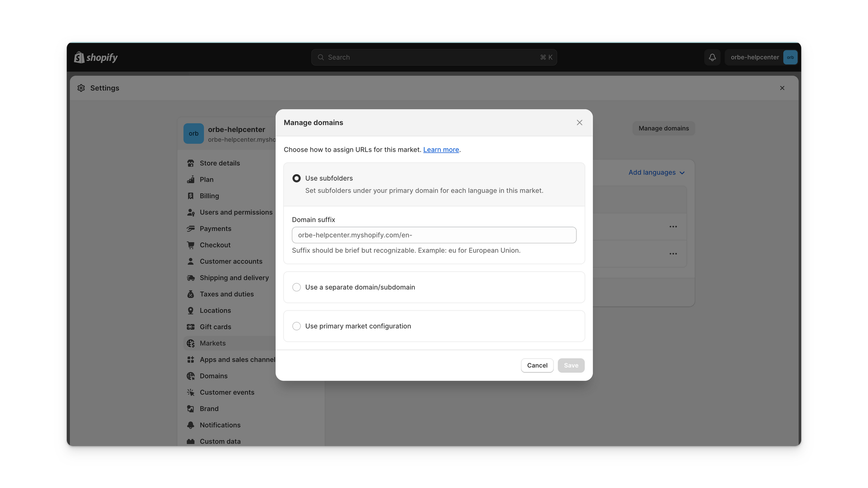Click the Checkout cart icon

pos(191,245)
